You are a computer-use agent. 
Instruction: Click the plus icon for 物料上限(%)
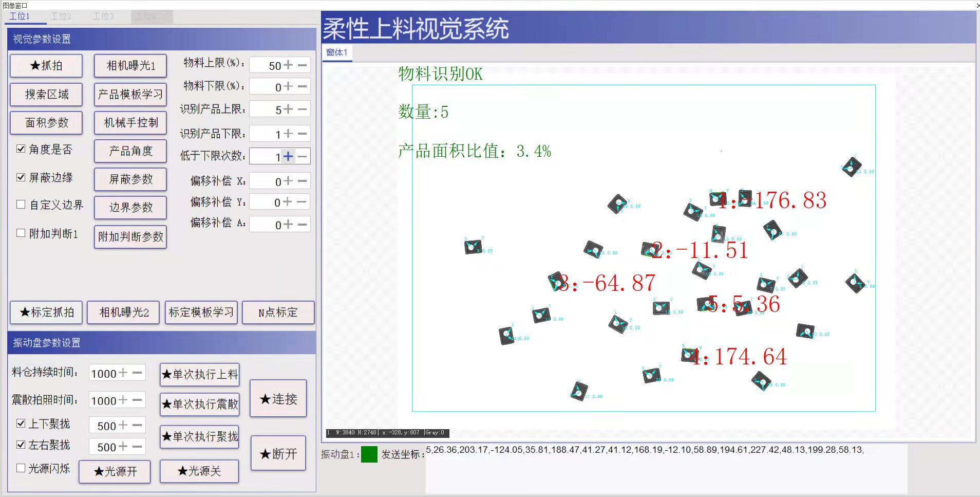pos(288,65)
